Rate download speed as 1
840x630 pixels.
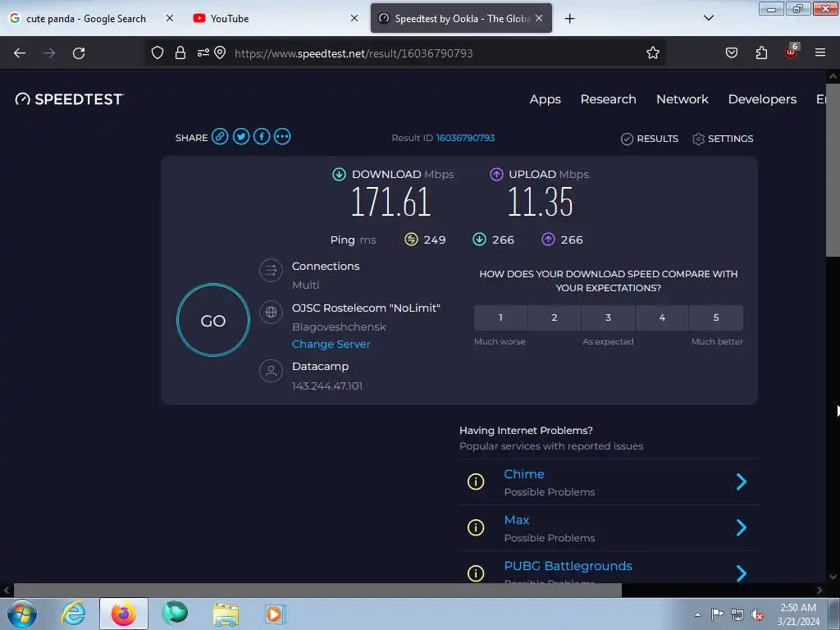click(x=500, y=317)
